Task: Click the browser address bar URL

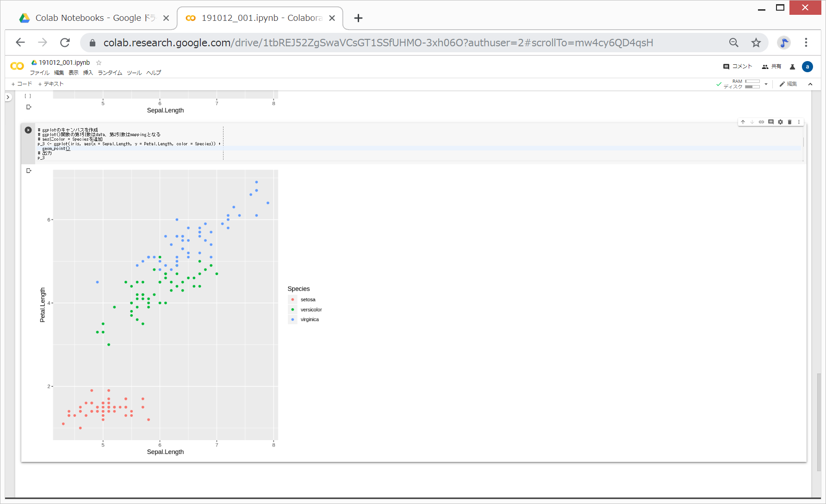Action: 378,43
